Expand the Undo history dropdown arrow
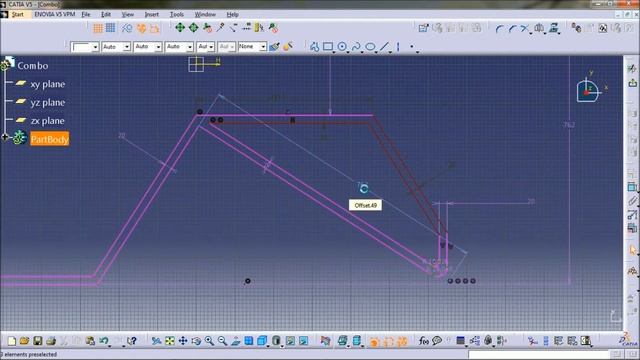 [110, 346]
